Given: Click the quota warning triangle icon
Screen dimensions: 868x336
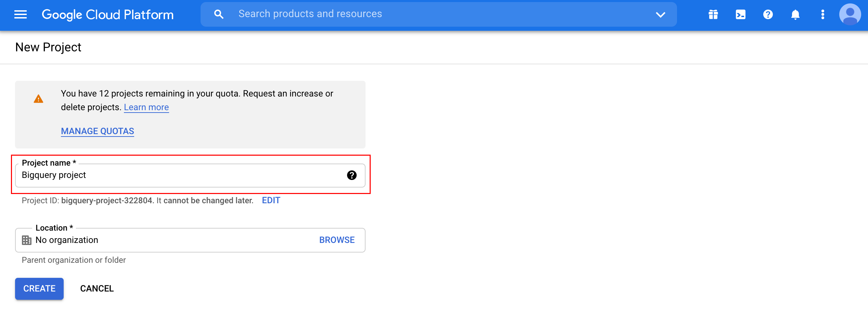Looking at the screenshot, I should click(x=38, y=99).
